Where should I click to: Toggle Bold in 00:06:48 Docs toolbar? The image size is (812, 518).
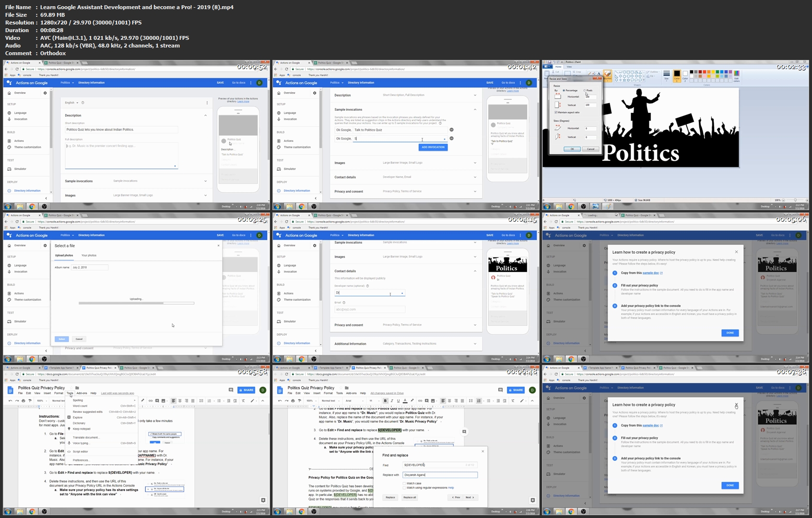[x=385, y=400]
